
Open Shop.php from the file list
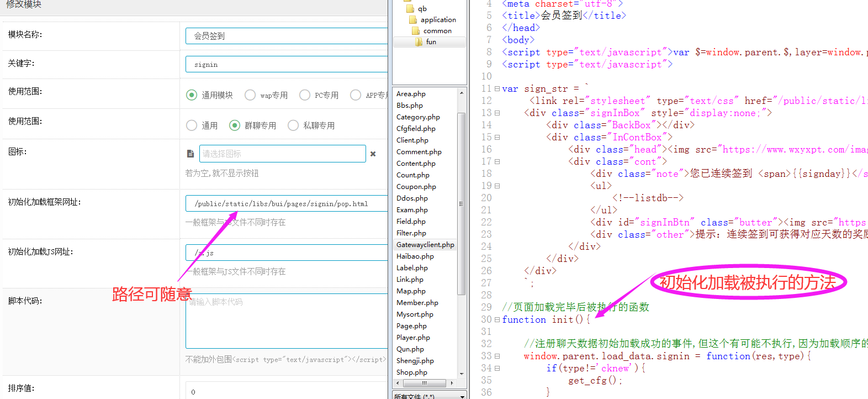click(x=411, y=372)
